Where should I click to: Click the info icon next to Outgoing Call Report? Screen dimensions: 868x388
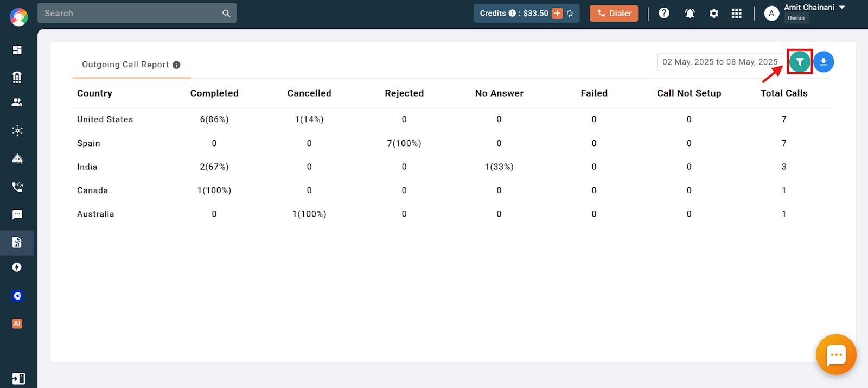[176, 65]
